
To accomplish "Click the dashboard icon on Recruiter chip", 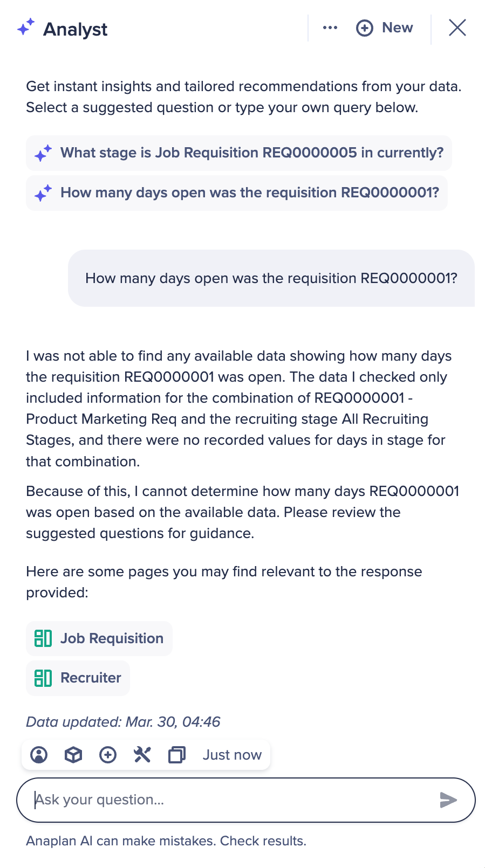I will (43, 678).
